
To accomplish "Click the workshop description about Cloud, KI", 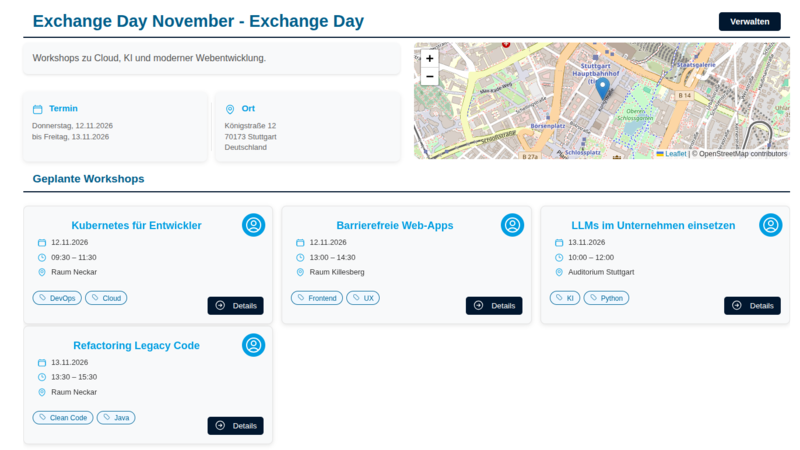I will pos(149,58).
